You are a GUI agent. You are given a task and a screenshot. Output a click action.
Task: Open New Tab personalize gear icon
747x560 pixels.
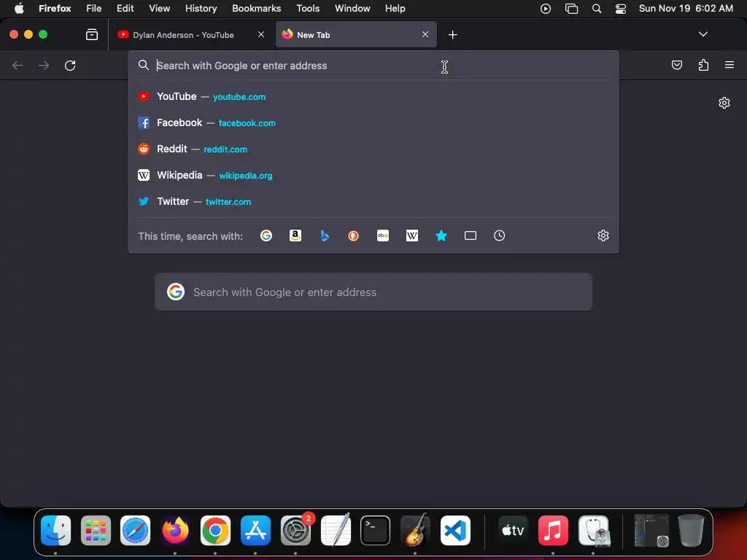coord(724,103)
